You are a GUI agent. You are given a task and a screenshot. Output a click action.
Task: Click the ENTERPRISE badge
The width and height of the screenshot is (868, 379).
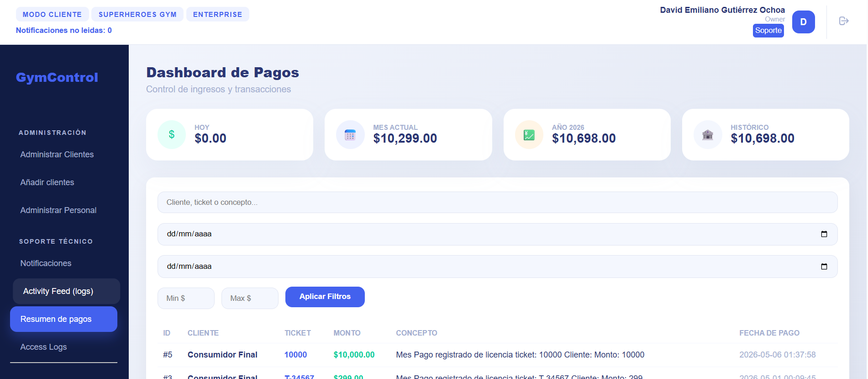click(217, 14)
